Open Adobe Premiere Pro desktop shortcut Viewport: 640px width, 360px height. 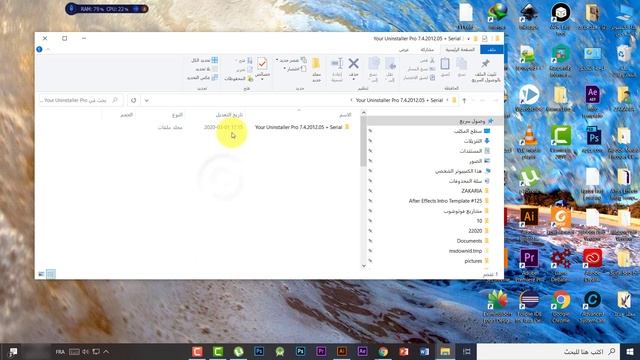(x=529, y=258)
